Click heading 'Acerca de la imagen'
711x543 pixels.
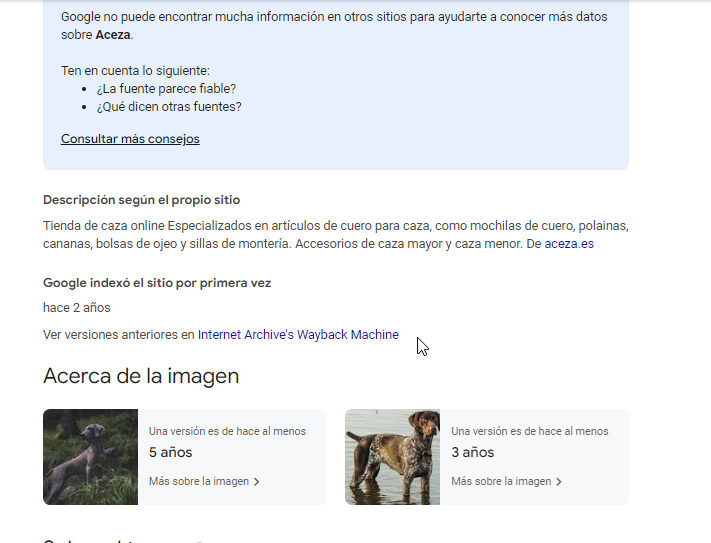click(x=141, y=376)
